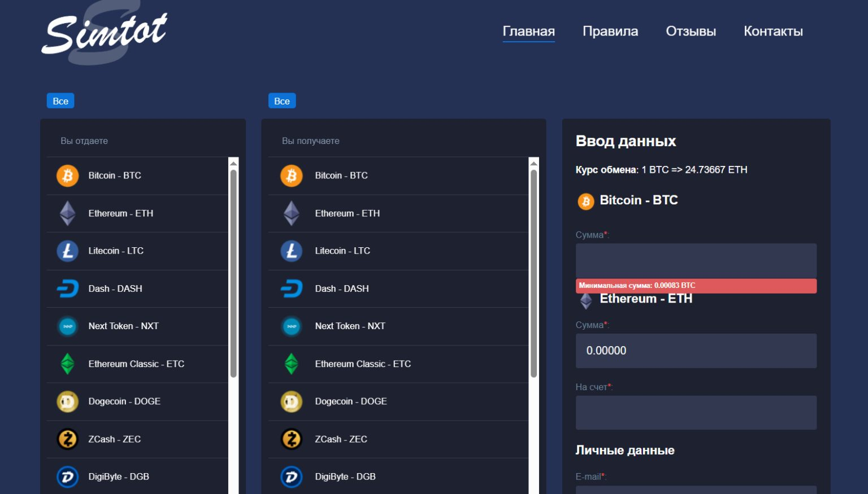Screen dimensions: 868x494
Task: Click the give list scroll-up arrow
Action: coord(233,163)
